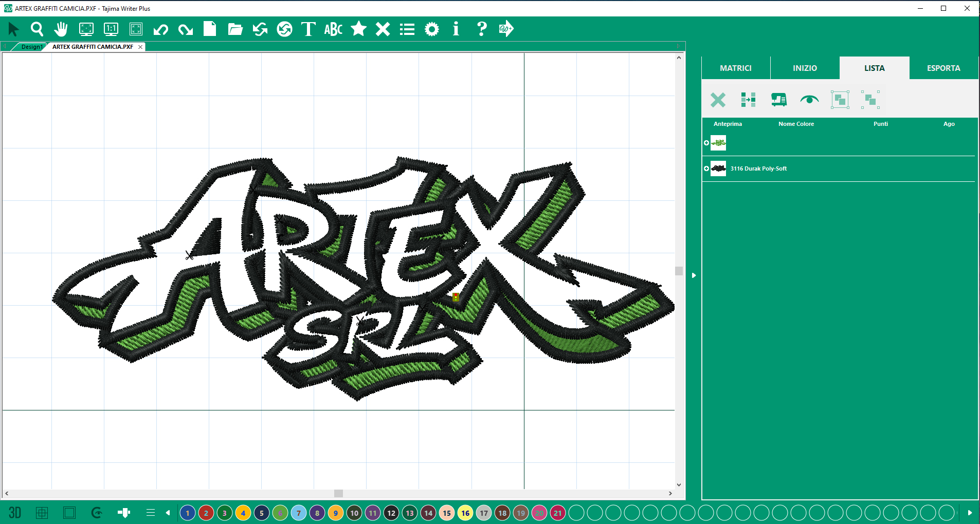This screenshot has width=980, height=524.
Task: Open the ABC lettering tool
Action: point(333,29)
